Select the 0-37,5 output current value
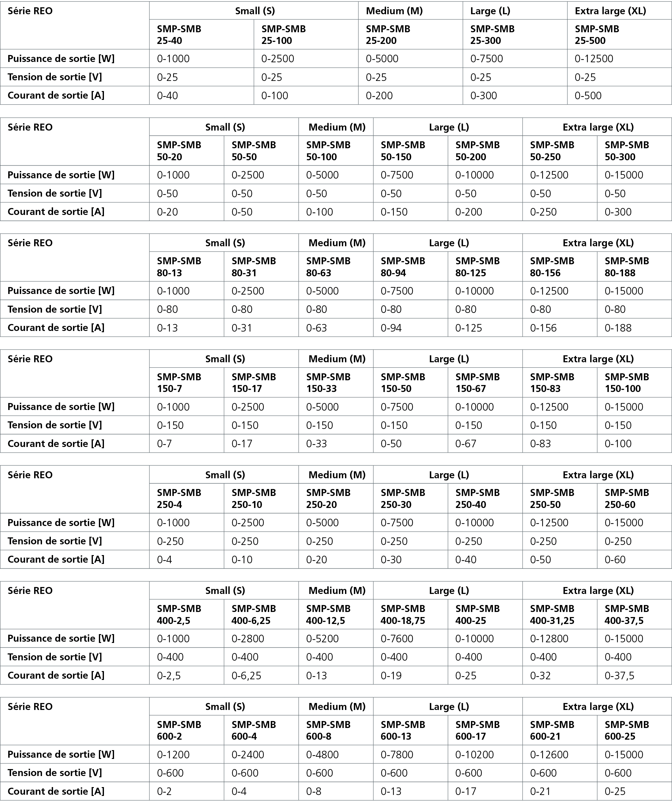672x807 pixels. point(619,676)
